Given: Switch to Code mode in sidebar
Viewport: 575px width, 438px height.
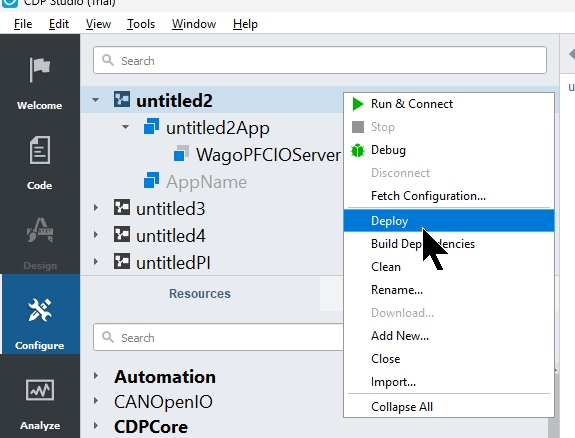Looking at the screenshot, I should pos(40,161).
